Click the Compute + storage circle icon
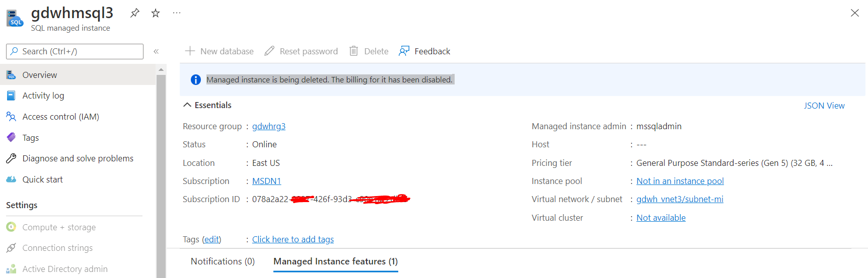Image resolution: width=868 pixels, height=278 pixels. [x=11, y=227]
